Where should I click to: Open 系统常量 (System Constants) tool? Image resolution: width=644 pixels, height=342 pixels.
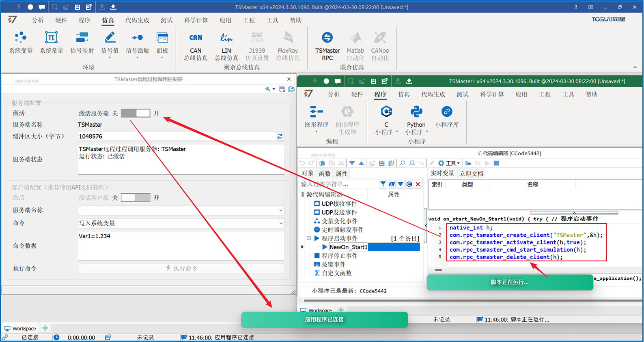(x=52, y=43)
